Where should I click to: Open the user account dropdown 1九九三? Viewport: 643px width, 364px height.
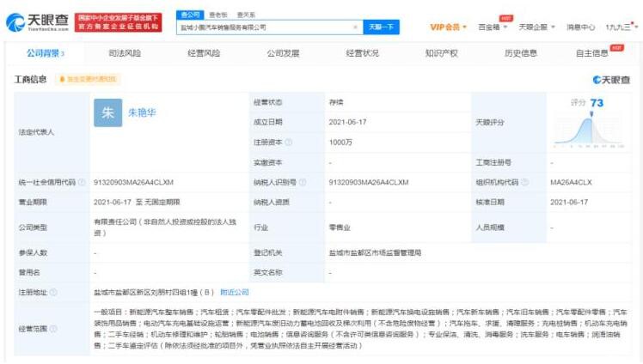pos(622,27)
